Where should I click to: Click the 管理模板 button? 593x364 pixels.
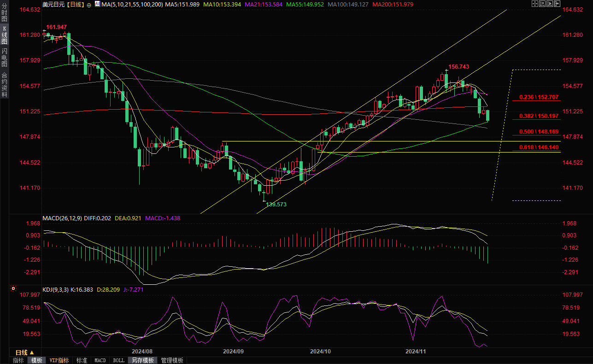click(x=172, y=360)
